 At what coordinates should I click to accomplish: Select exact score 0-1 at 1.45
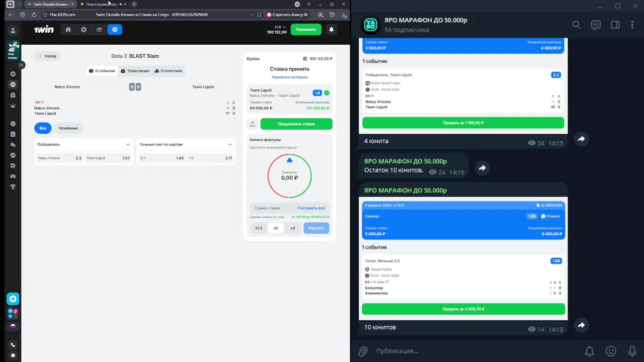coord(162,158)
